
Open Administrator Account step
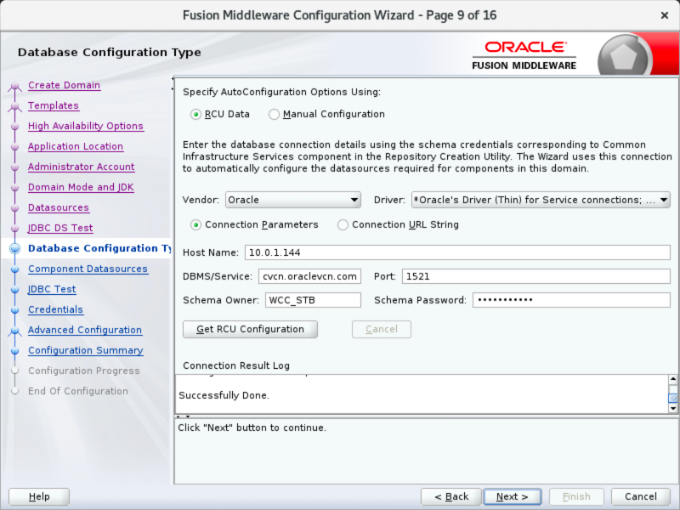[81, 167]
